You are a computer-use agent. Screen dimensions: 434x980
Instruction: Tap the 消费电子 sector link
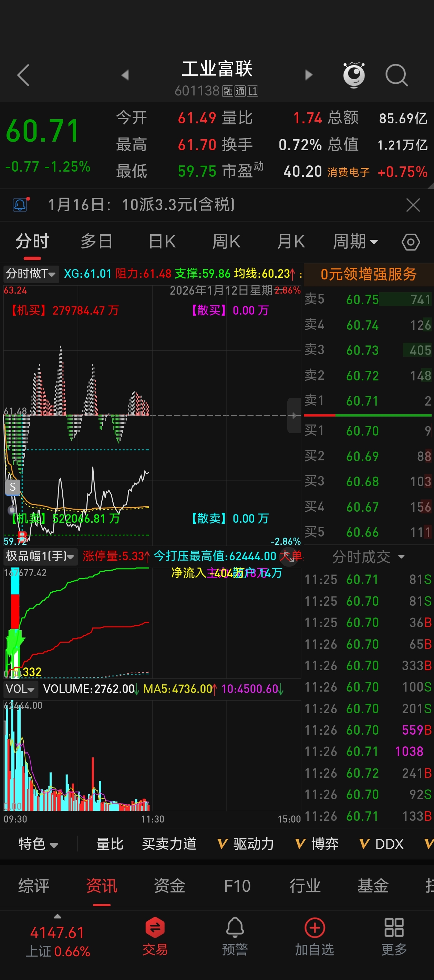349,172
